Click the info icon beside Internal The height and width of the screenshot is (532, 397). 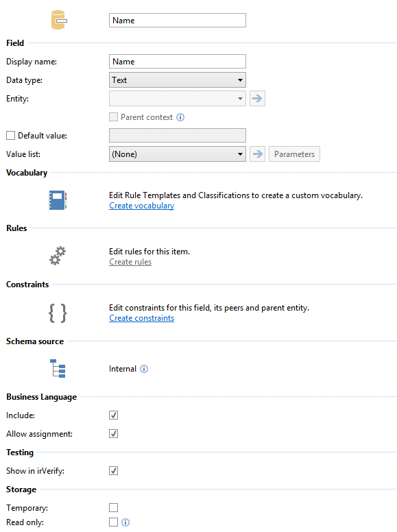click(x=144, y=369)
